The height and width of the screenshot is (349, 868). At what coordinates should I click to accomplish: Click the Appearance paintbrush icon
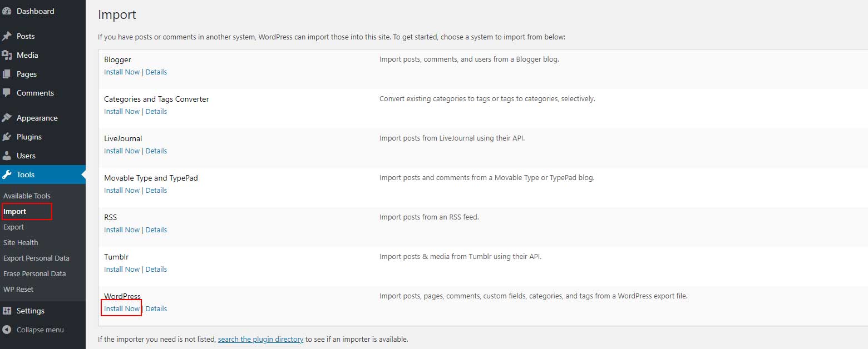click(7, 118)
